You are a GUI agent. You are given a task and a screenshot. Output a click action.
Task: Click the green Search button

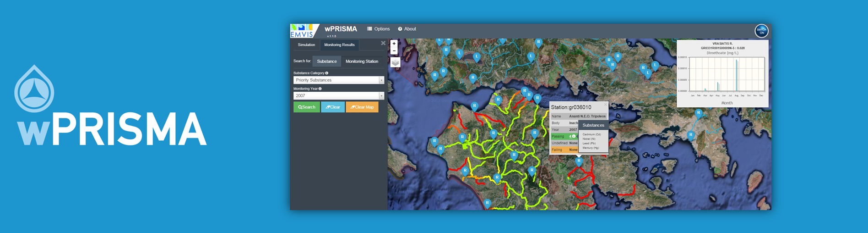(307, 107)
